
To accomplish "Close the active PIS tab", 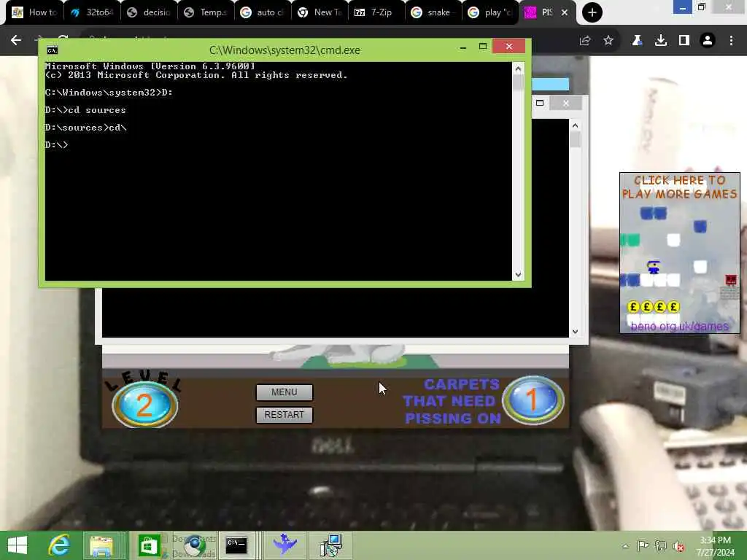I will point(565,12).
